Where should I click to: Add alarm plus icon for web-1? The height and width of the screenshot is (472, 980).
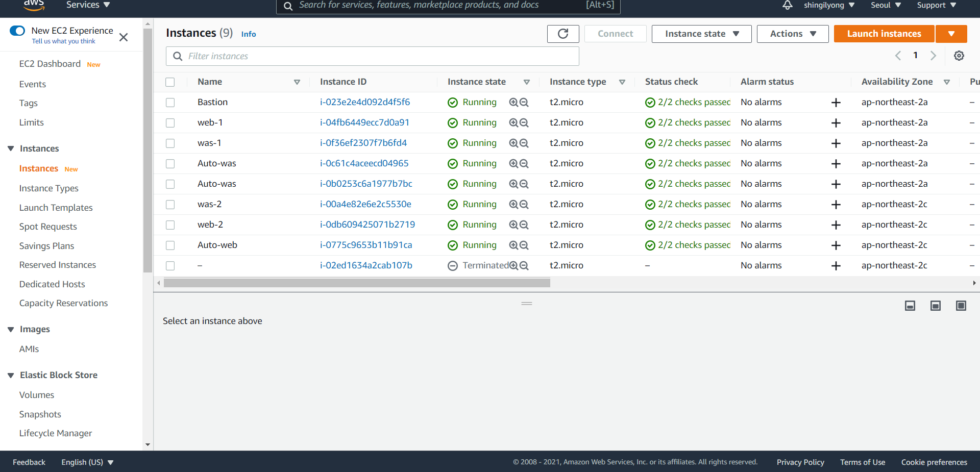pyautogui.click(x=836, y=123)
